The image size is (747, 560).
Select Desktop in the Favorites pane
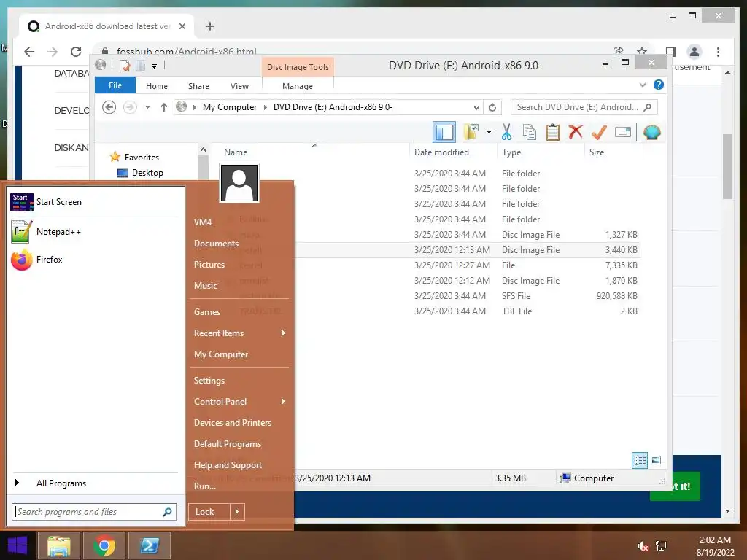(x=147, y=173)
